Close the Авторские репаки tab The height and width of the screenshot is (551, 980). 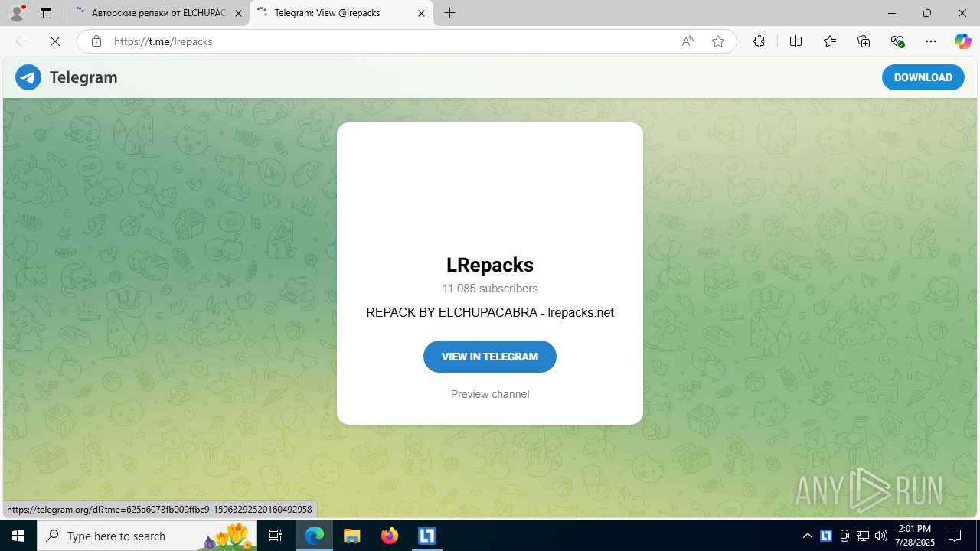coord(238,13)
